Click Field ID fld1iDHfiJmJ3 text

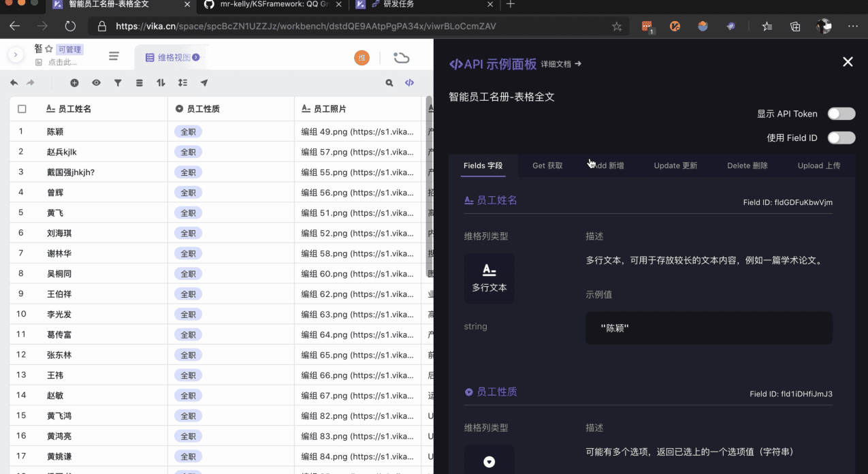click(791, 394)
